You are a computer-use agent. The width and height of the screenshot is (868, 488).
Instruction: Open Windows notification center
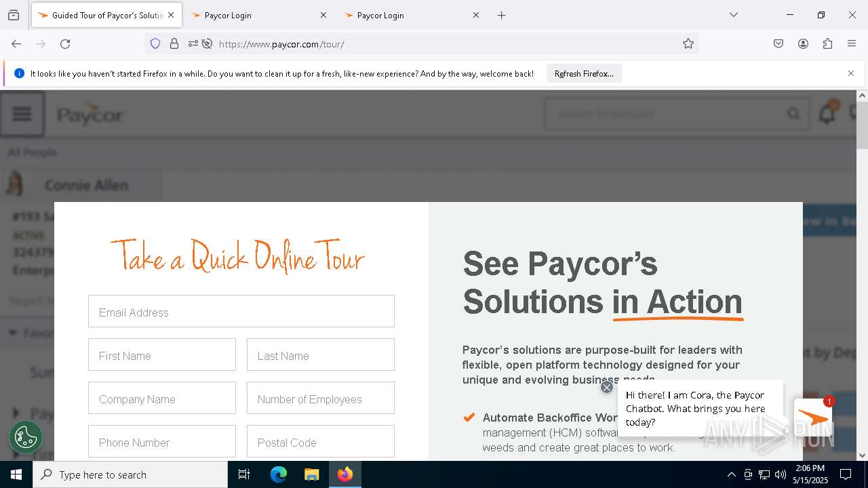tap(846, 474)
